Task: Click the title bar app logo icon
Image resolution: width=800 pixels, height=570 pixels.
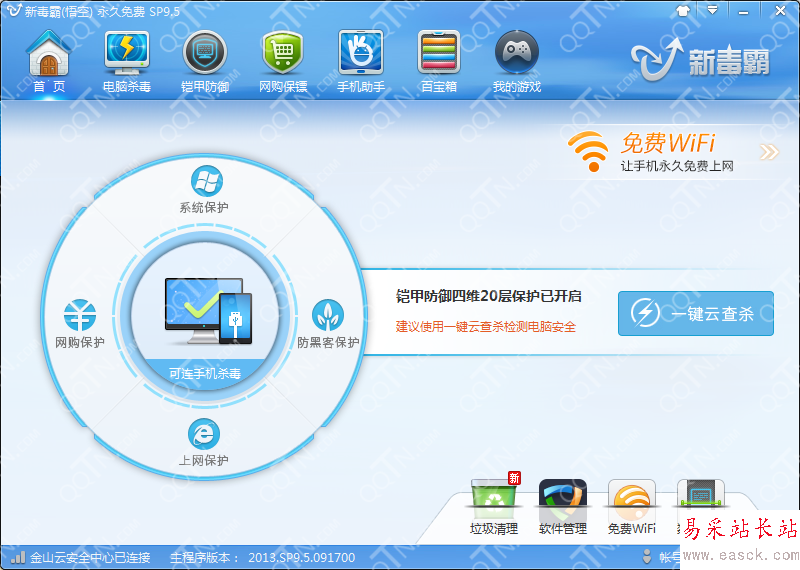Action: click(14, 10)
